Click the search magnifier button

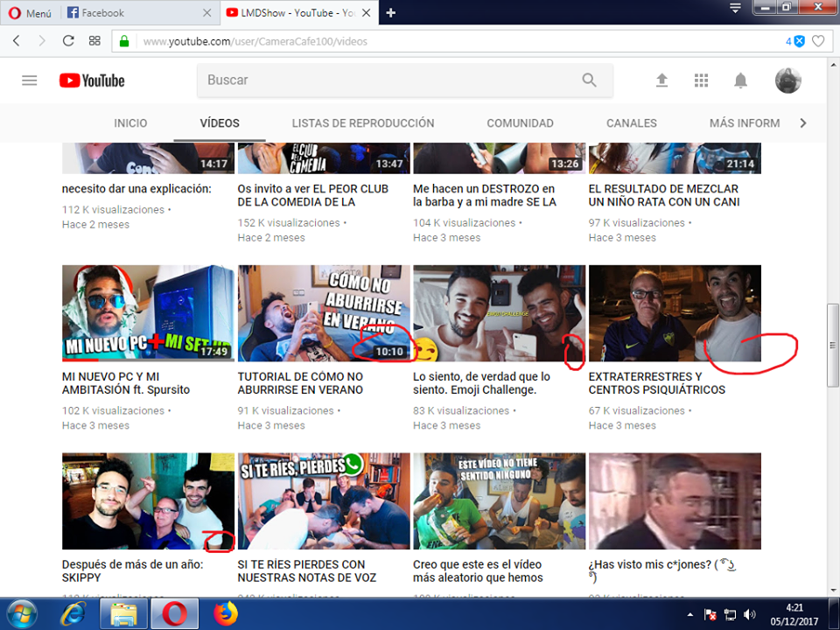click(x=589, y=80)
